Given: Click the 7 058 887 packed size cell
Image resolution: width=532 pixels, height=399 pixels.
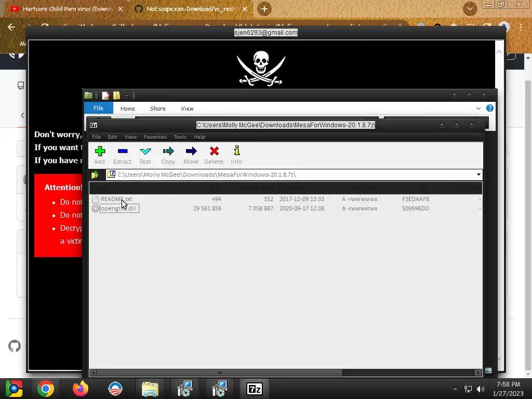Looking at the screenshot, I should tap(261, 208).
